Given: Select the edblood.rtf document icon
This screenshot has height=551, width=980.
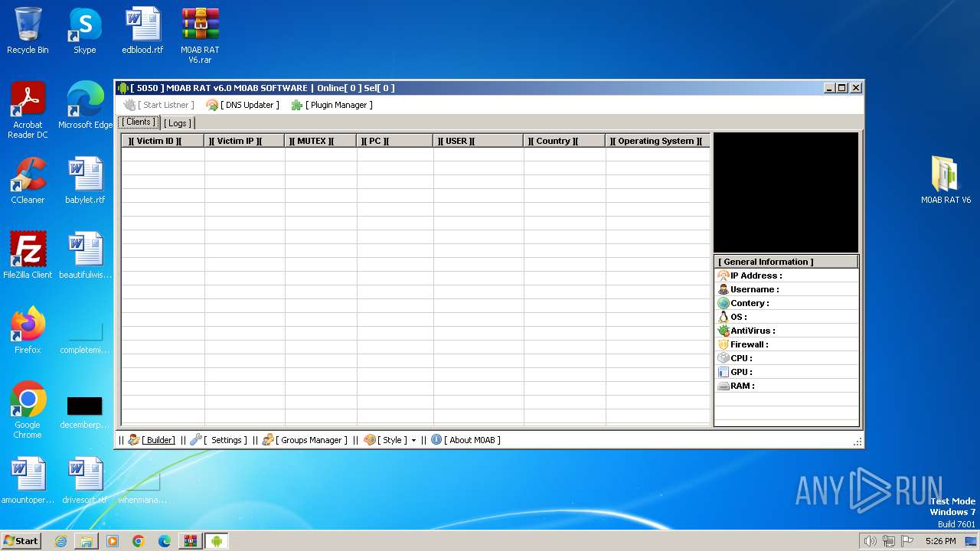Looking at the screenshot, I should click(x=142, y=31).
